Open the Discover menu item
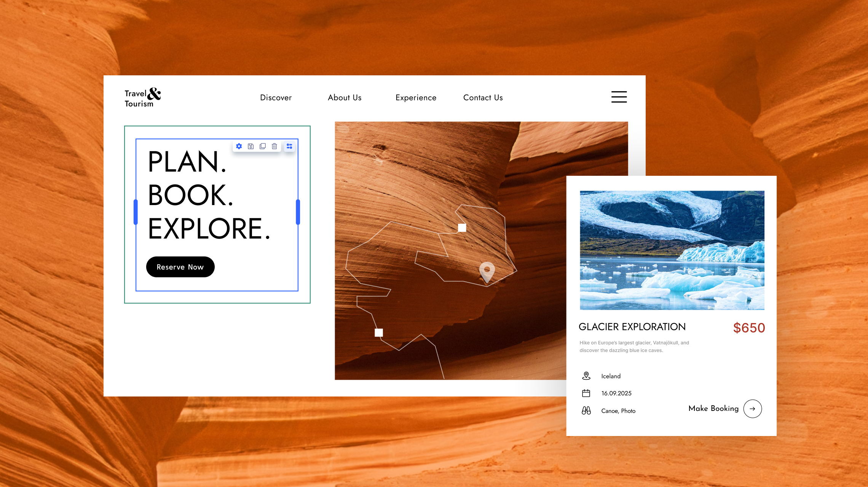 (x=276, y=98)
